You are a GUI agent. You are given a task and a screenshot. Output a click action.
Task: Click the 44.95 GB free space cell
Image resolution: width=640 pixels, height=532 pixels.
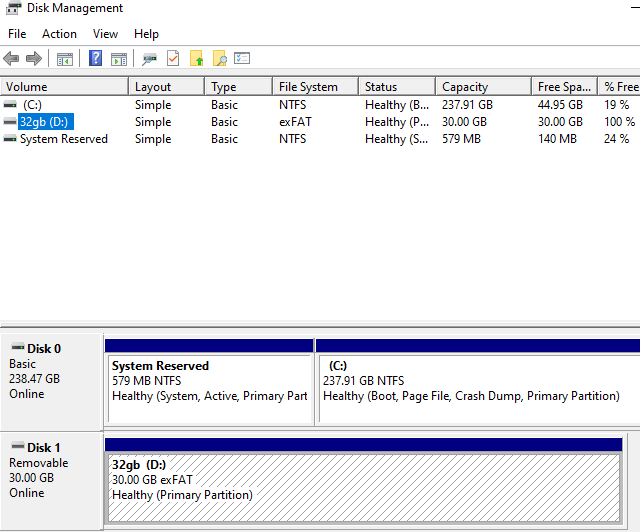pos(560,105)
